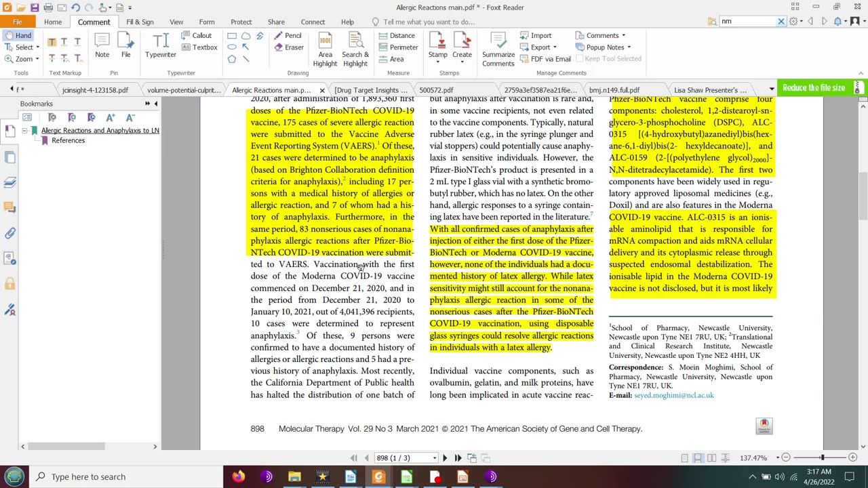Image resolution: width=868 pixels, height=488 pixels.
Task: Pick the Area Highlight tool
Action: pyautogui.click(x=325, y=50)
